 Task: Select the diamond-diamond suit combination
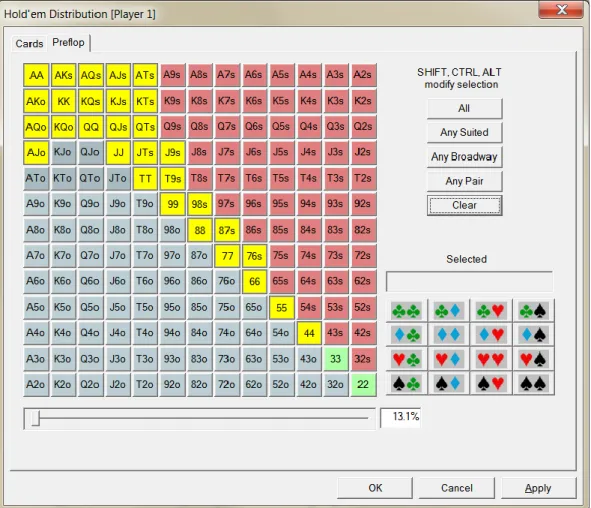pyautogui.click(x=448, y=335)
